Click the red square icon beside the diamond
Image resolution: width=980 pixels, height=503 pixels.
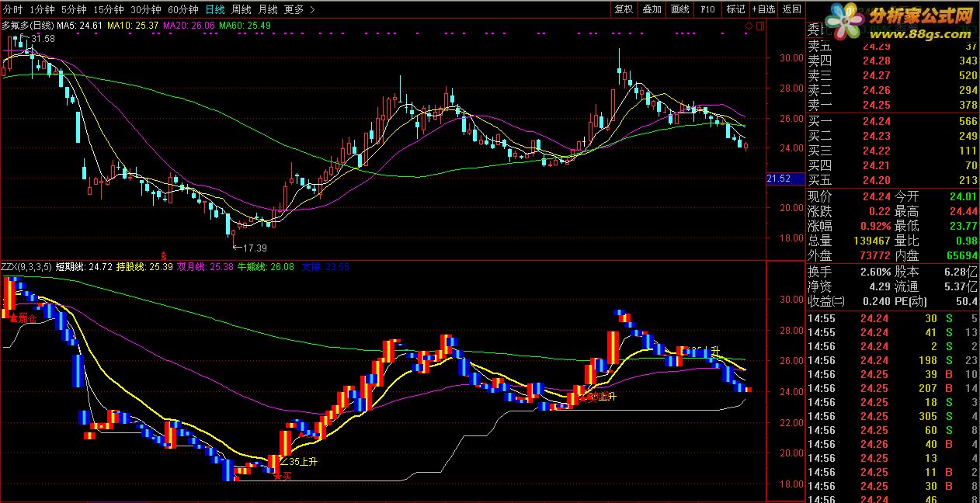(760, 26)
